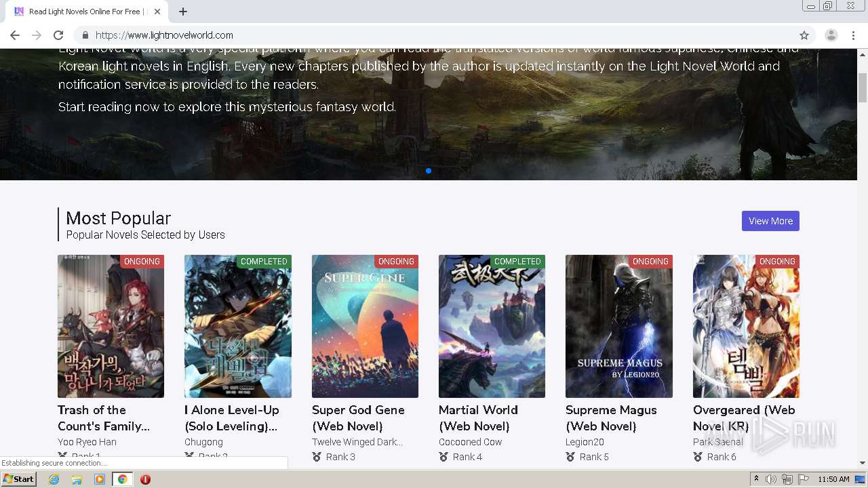Open Overgeared (Web Novel KR) title
The width and height of the screenshot is (868, 488).
coord(744,418)
